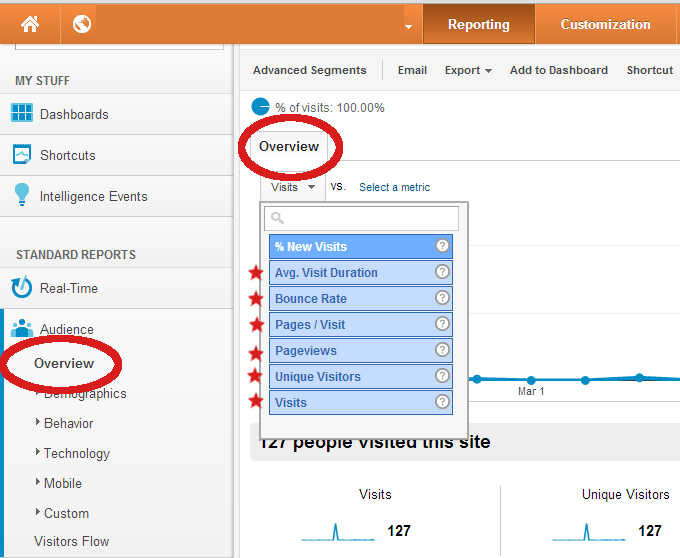680x558 pixels.
Task: Click the blue percent of visits circle icon
Action: click(x=261, y=107)
